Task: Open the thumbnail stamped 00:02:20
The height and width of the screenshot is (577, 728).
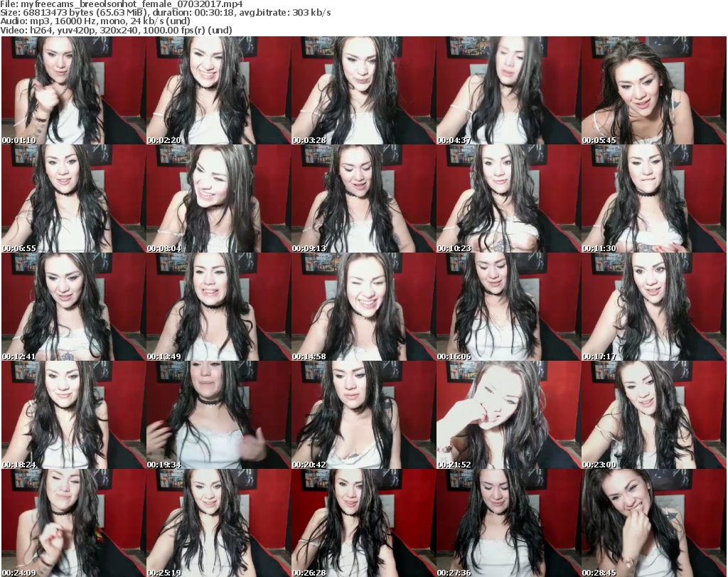Action: [x=219, y=90]
